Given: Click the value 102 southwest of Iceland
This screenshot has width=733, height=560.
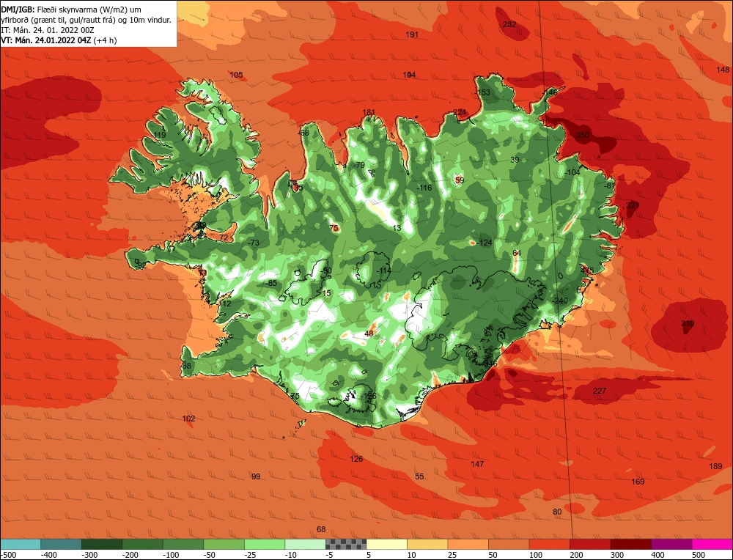Looking at the screenshot, I should pos(188,419).
